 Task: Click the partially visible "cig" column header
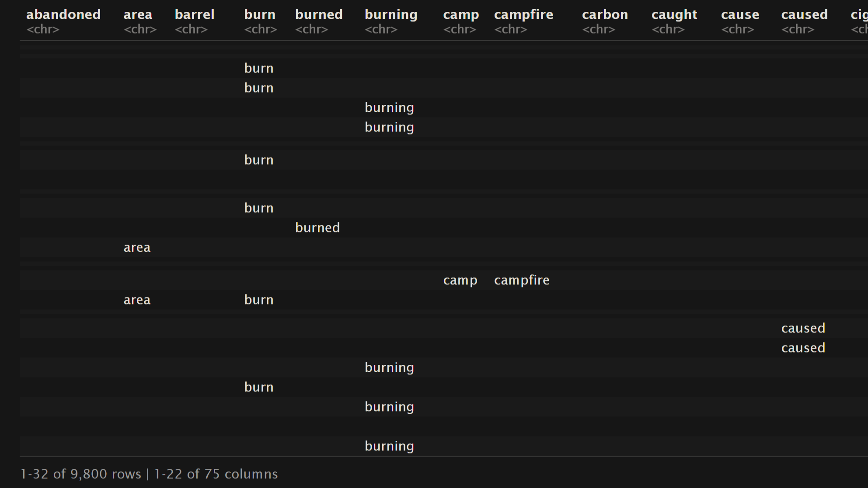859,15
